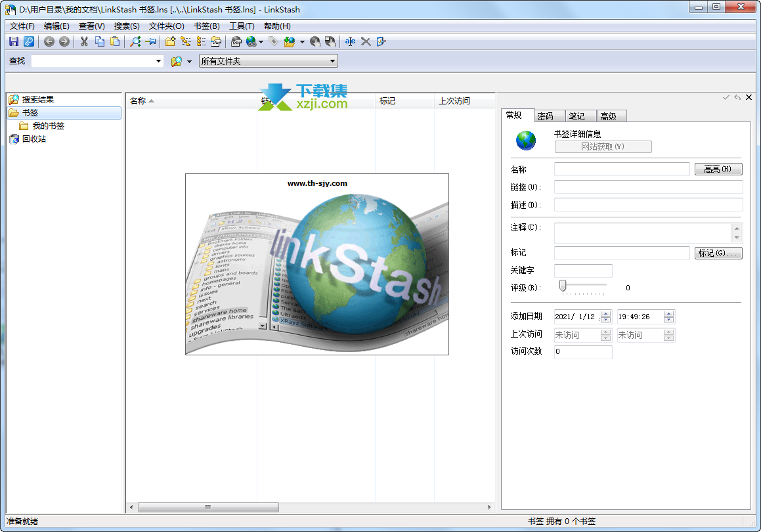The image size is (761, 532).
Task: Click the magnifier find icon in the toolbar
Action: pos(135,42)
